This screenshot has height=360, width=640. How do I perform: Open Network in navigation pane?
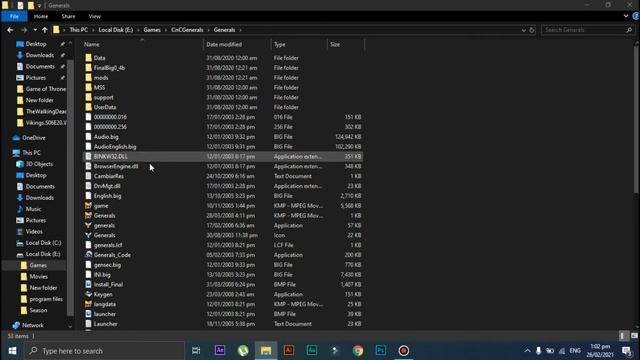tap(33, 325)
